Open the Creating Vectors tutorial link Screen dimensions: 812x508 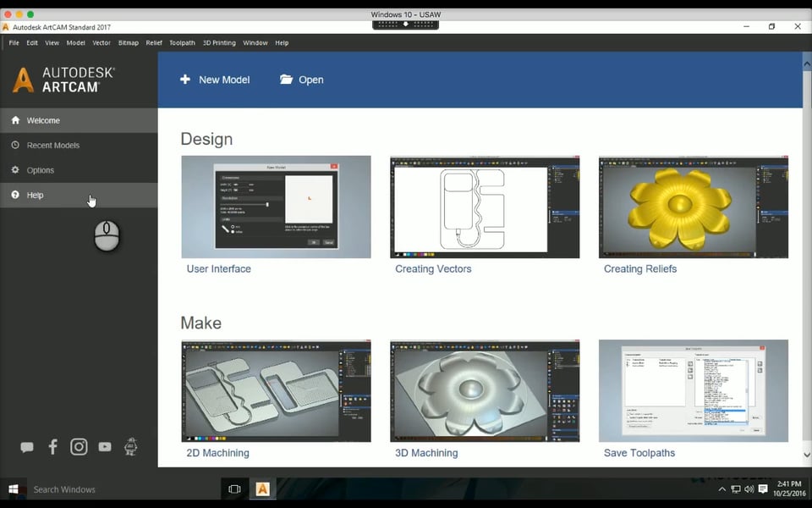pyautogui.click(x=433, y=269)
